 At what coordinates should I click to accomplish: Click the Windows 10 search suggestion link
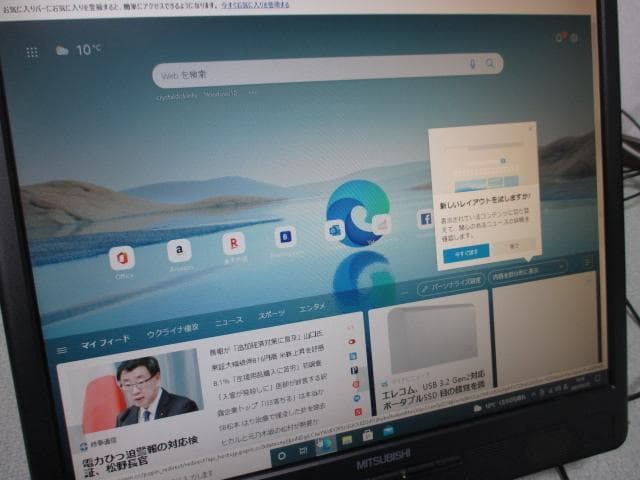click(x=221, y=93)
